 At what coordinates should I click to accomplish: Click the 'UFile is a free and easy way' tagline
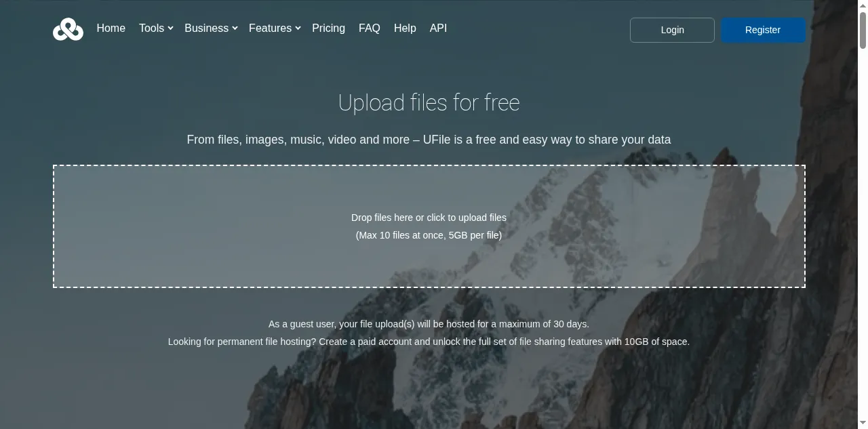coord(429,140)
